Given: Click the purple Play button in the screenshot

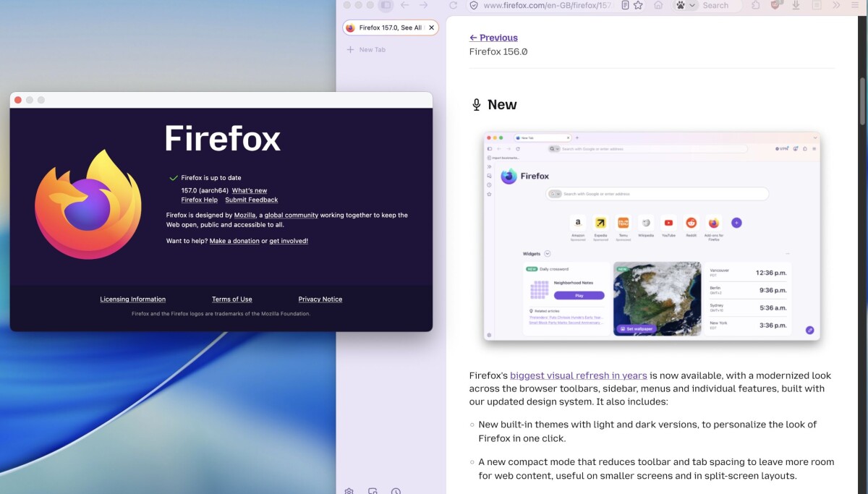Looking at the screenshot, I should tap(579, 296).
